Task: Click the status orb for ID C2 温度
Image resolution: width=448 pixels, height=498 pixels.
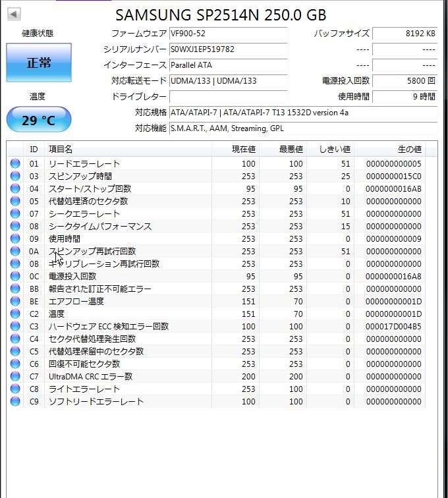Action: point(15,314)
